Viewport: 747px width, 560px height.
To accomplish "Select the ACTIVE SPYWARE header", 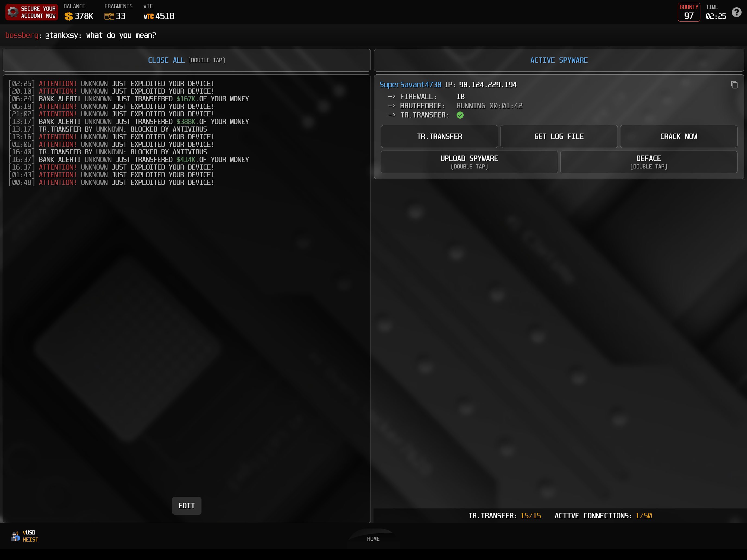I will click(559, 60).
